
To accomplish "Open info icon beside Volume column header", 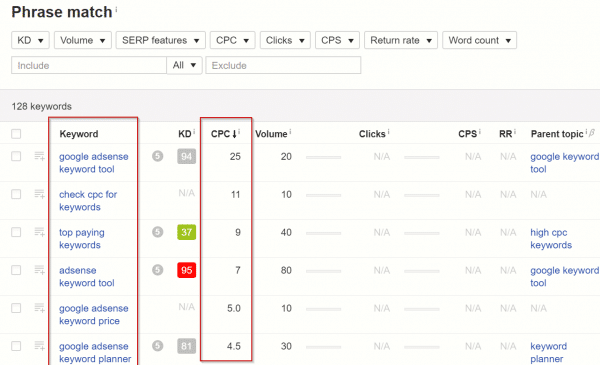I will click(290, 132).
